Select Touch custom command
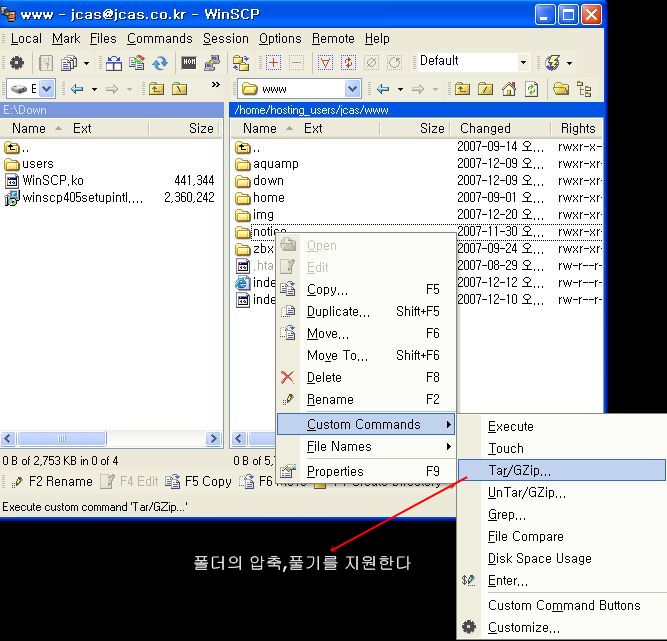The height and width of the screenshot is (641, 667). tap(562, 448)
